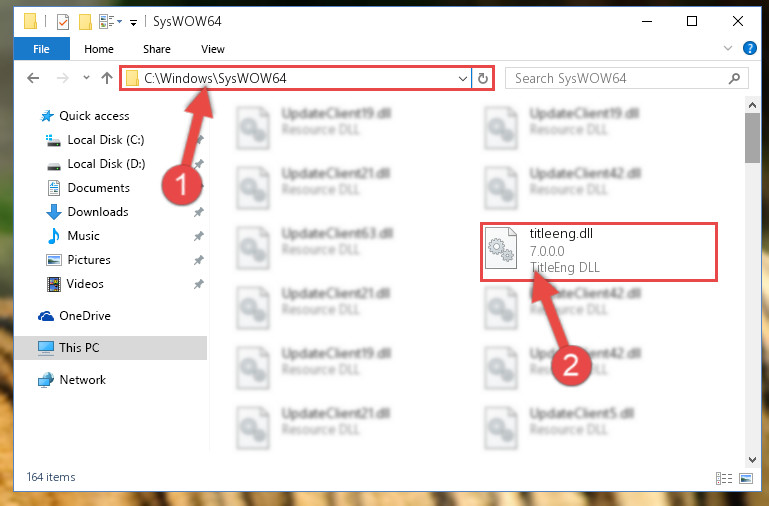Expand the ribbon with the chevron

click(728, 48)
